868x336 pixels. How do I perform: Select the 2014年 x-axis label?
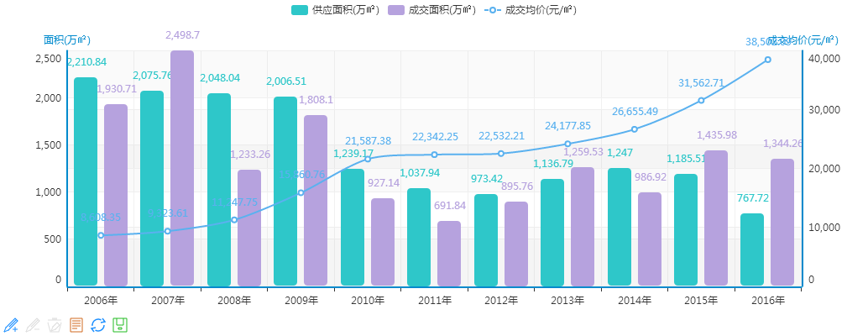click(x=635, y=300)
